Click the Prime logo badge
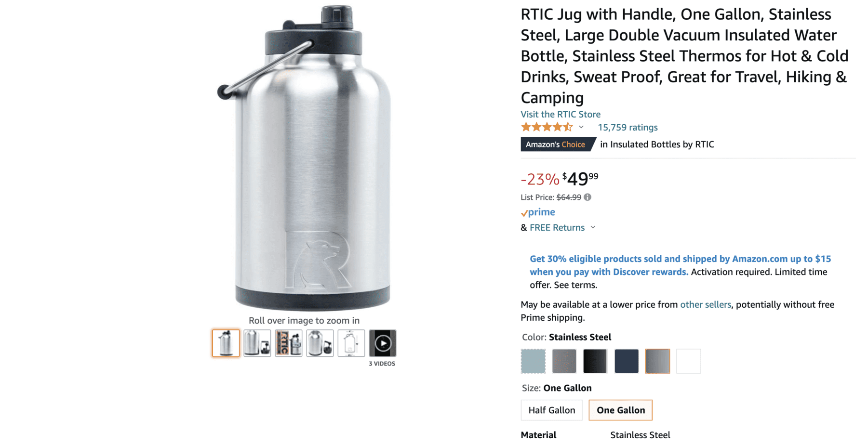The height and width of the screenshot is (445, 868). pos(538,212)
